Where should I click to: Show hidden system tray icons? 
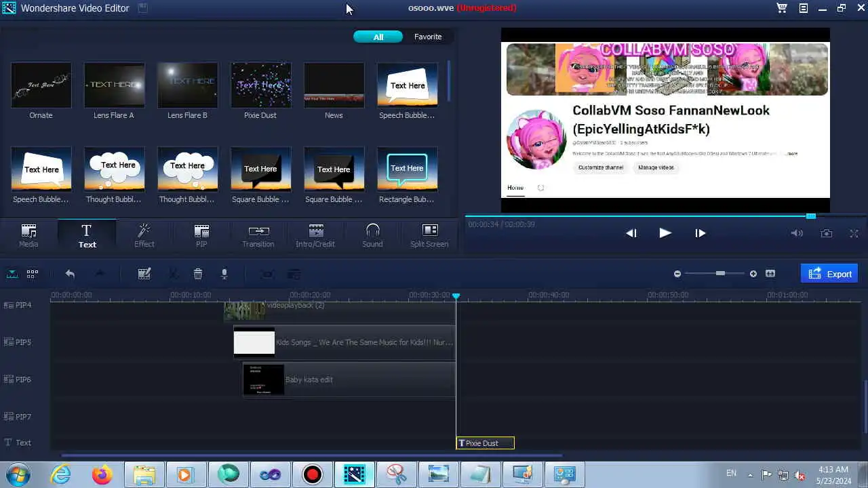pos(750,474)
